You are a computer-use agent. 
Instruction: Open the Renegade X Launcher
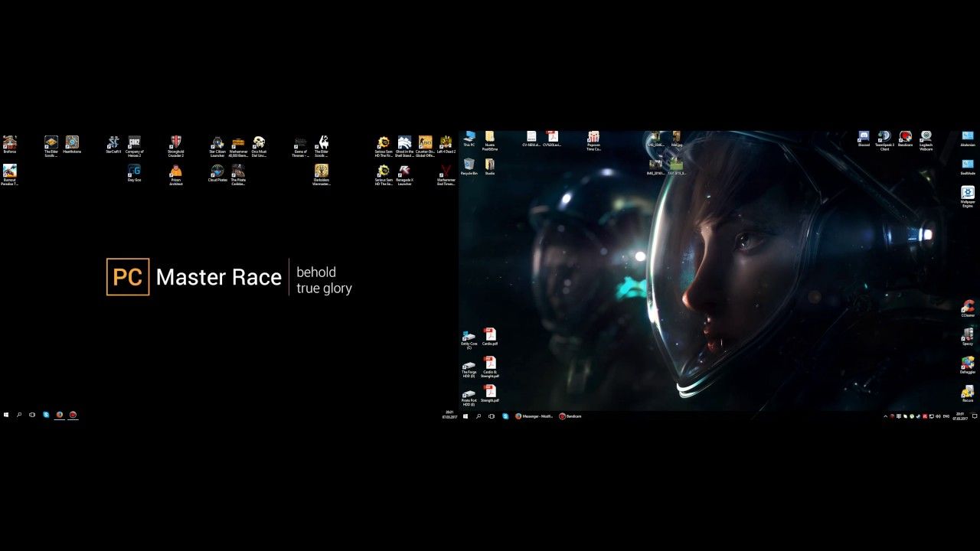404,174
